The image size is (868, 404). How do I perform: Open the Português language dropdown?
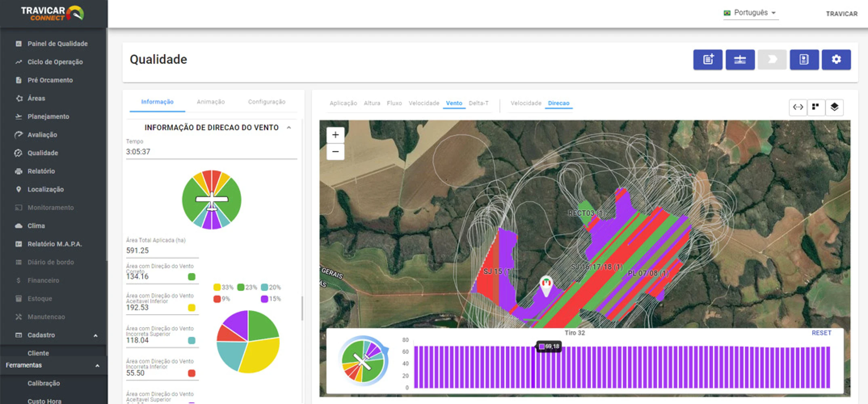click(751, 13)
